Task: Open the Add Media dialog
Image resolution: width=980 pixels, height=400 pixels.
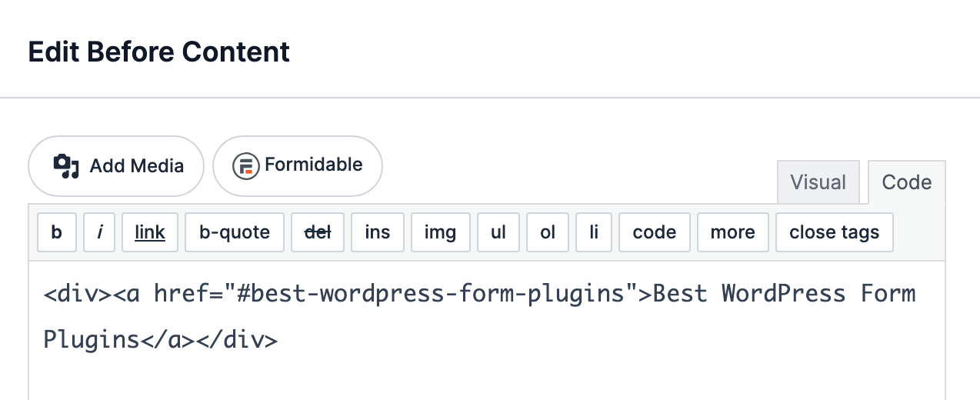Action: click(x=116, y=166)
